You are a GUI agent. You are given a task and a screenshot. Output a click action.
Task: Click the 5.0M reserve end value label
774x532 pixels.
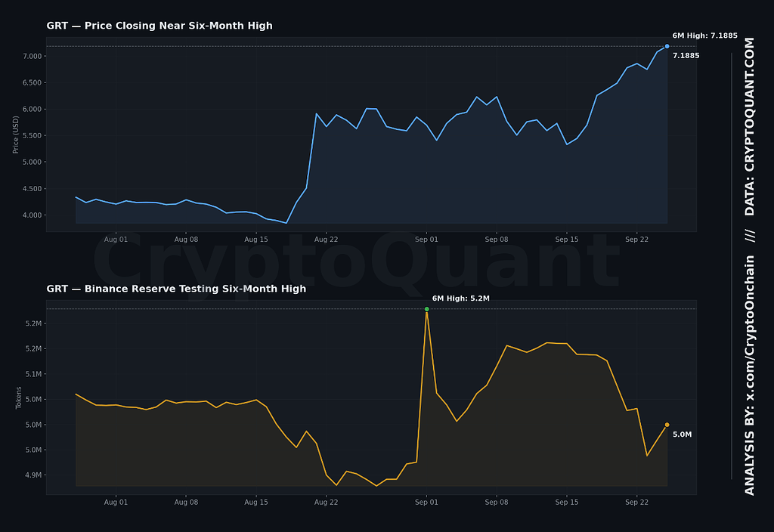[x=682, y=435]
